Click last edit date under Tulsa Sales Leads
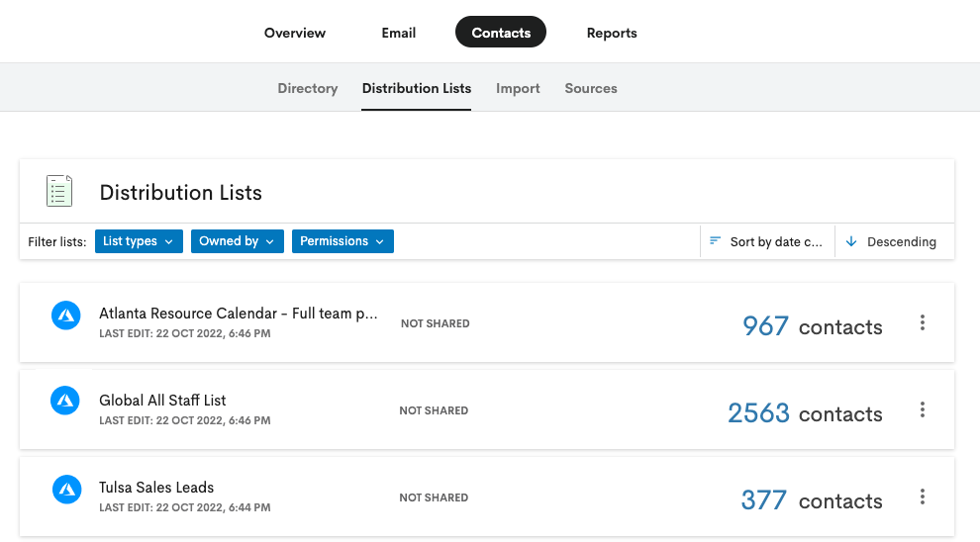This screenshot has width=980, height=542. [x=185, y=507]
